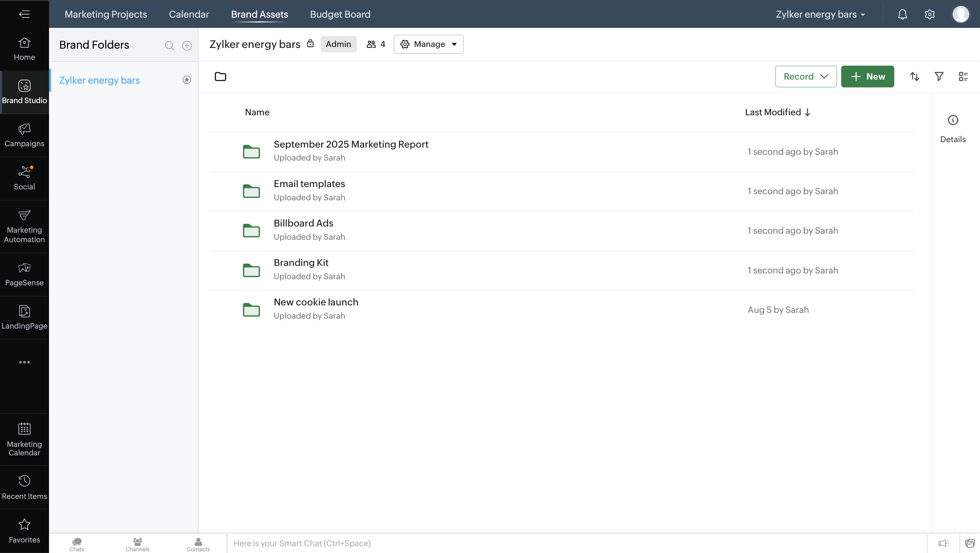Screen dimensions: 980x553
Task: Search brand folders with magnifier icon
Action: [x=170, y=46]
